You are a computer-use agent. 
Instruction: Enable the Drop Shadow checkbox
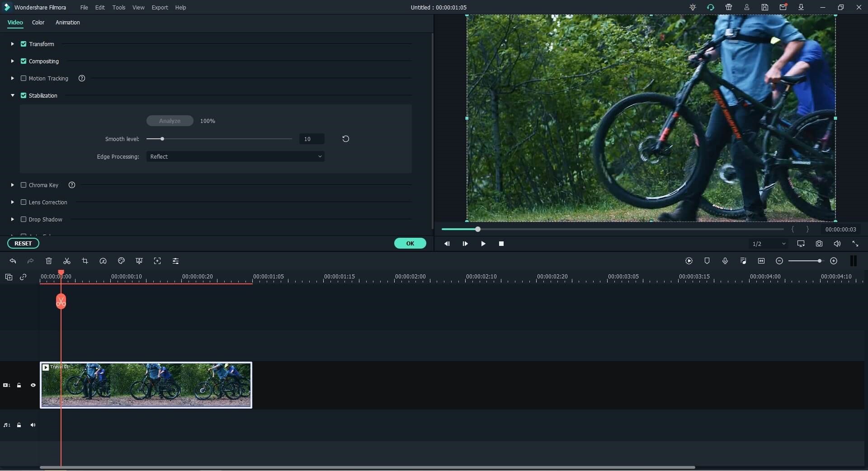pos(24,219)
